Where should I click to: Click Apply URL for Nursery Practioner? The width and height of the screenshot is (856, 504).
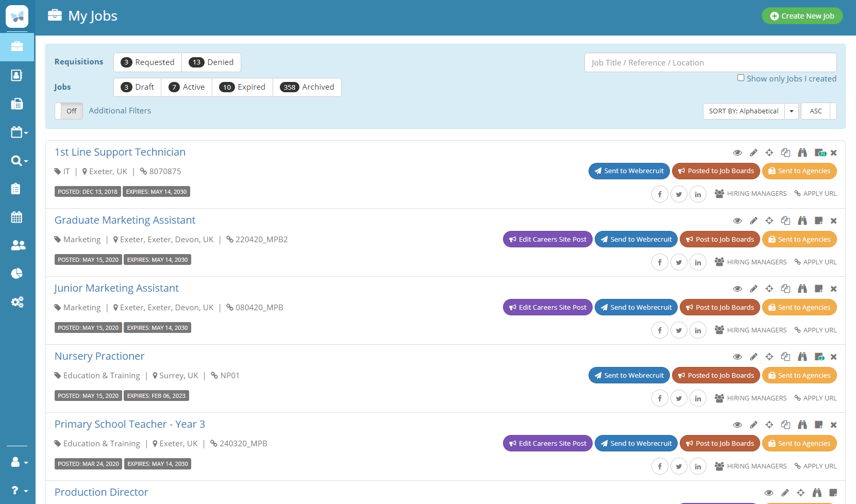pyautogui.click(x=815, y=398)
